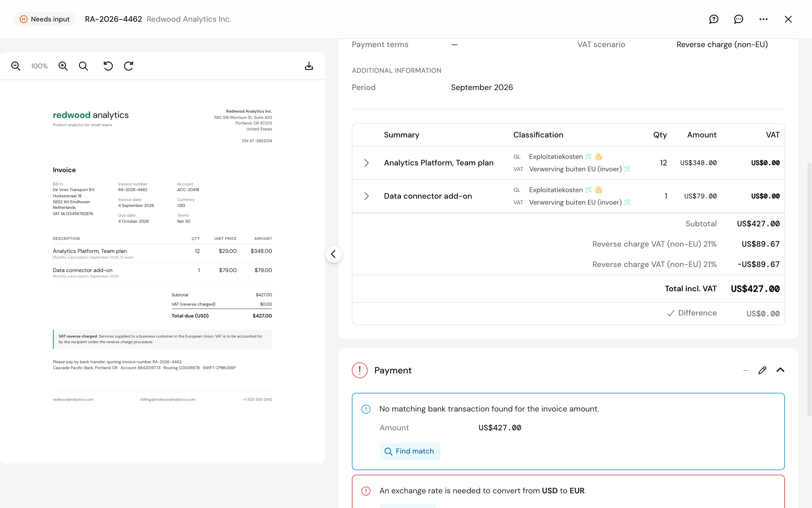Rotate document clockwise
This screenshot has height=508, width=812.
[x=129, y=66]
